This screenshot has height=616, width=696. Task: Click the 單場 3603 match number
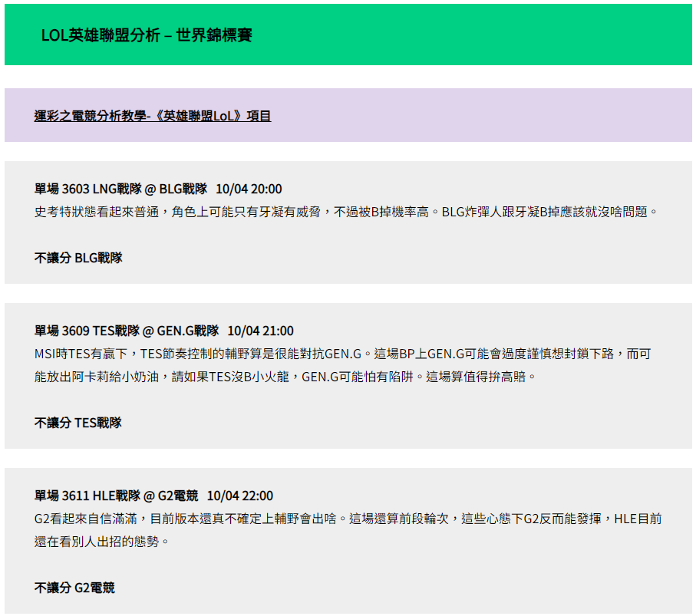coord(61,189)
